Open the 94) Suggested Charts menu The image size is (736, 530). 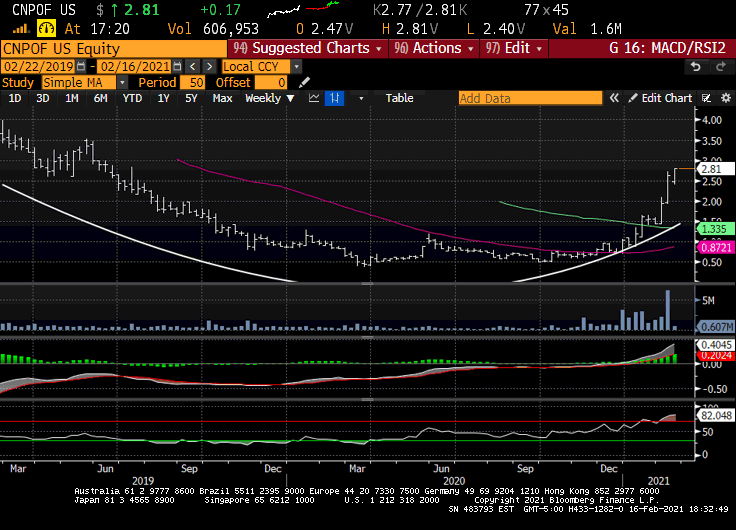[307, 48]
